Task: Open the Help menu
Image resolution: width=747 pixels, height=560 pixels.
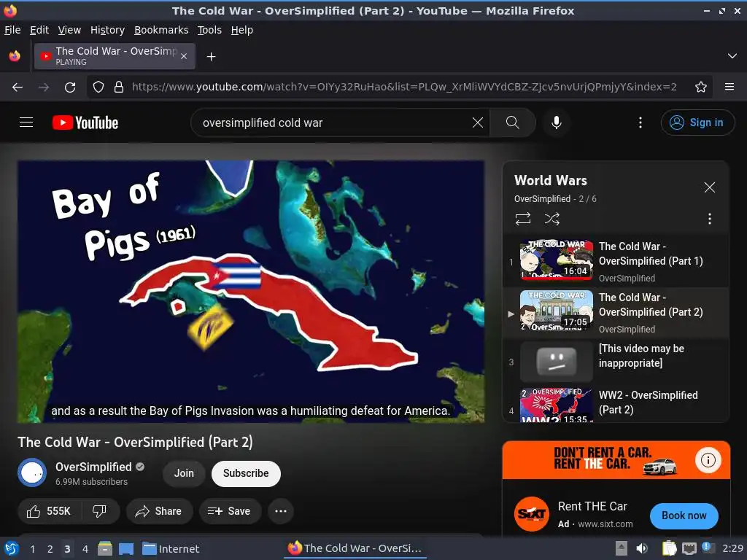Action: point(242,30)
